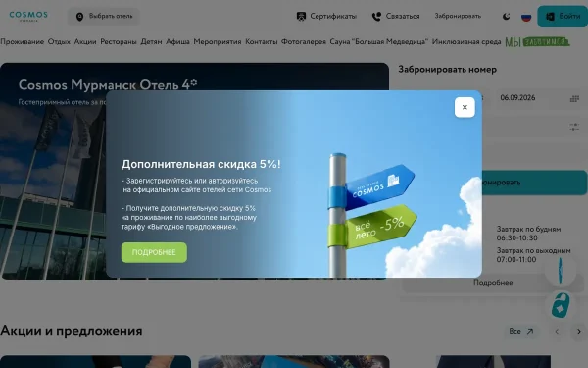
Task: Open the Выбрать отель selector
Action: [104, 16]
